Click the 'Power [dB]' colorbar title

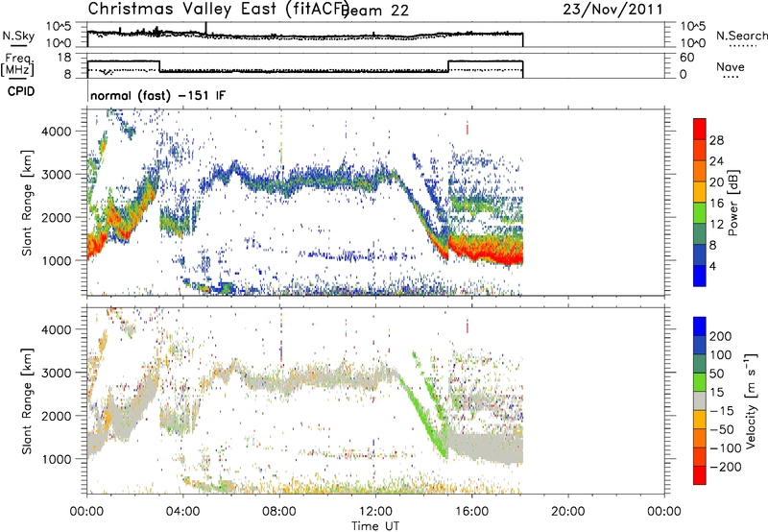[x=733, y=203]
